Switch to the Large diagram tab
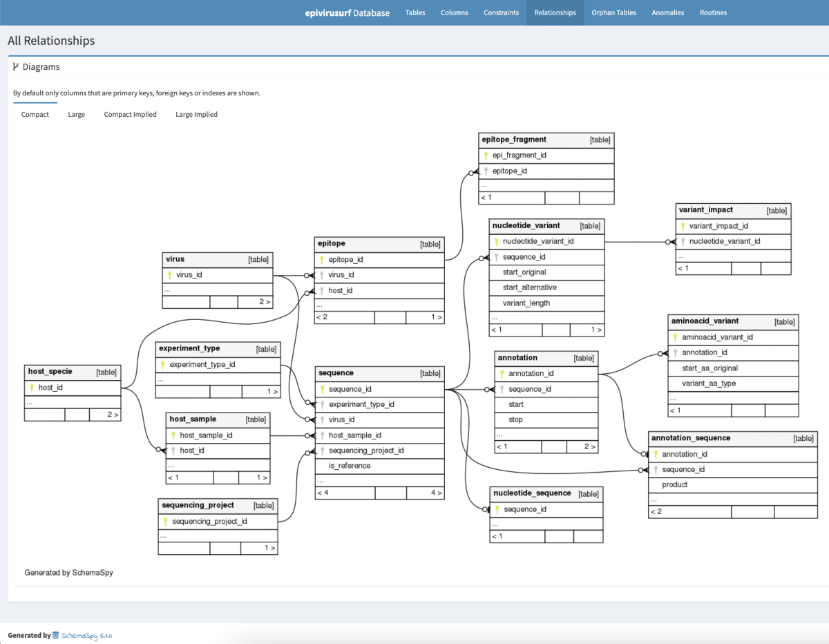 point(77,114)
